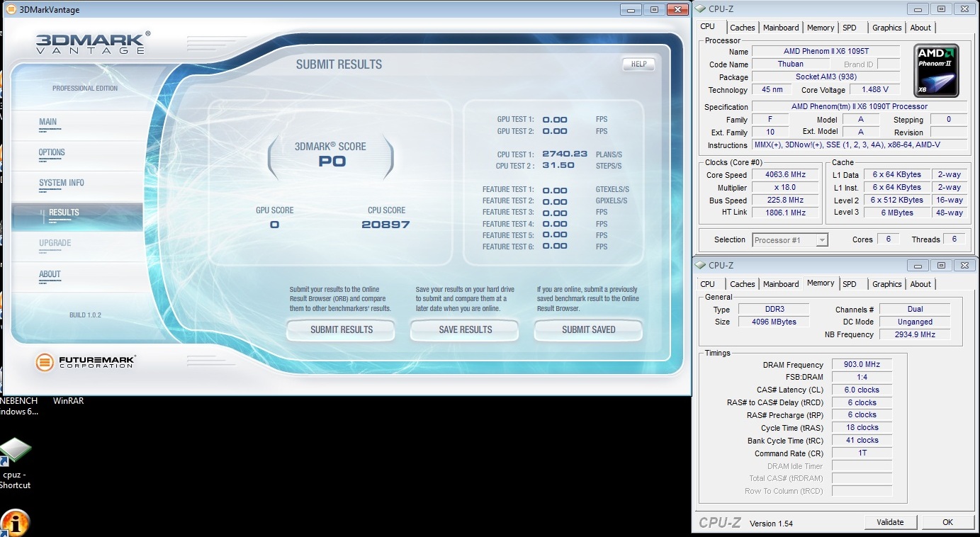Click the AMD Phenom II processor logo
Image resolution: width=980 pixels, height=537 pixels.
coord(936,71)
